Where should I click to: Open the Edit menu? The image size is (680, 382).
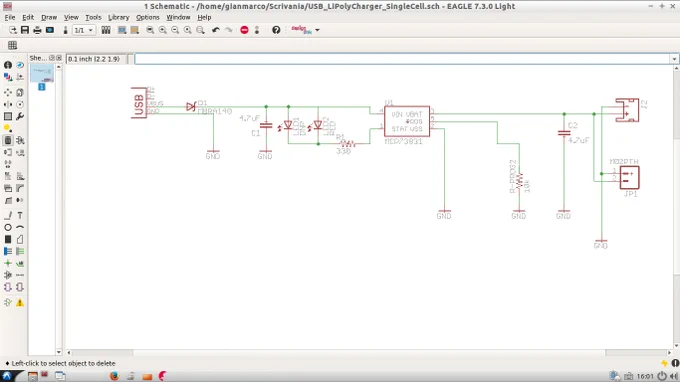pos(28,17)
